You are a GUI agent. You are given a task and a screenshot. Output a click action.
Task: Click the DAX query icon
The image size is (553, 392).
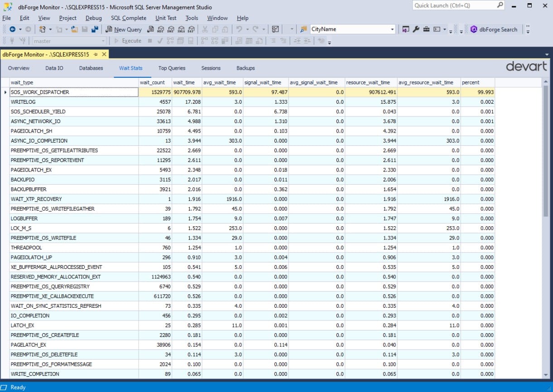point(191,29)
